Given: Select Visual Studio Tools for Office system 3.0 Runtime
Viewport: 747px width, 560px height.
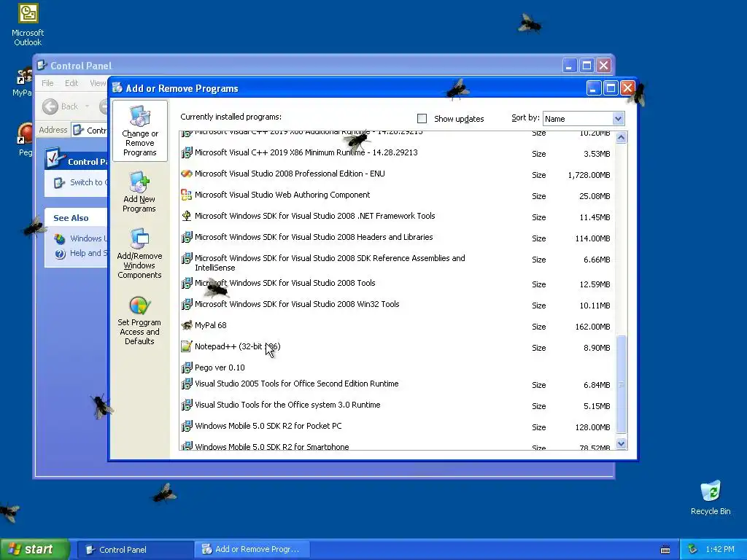Looking at the screenshot, I should click(x=287, y=405).
